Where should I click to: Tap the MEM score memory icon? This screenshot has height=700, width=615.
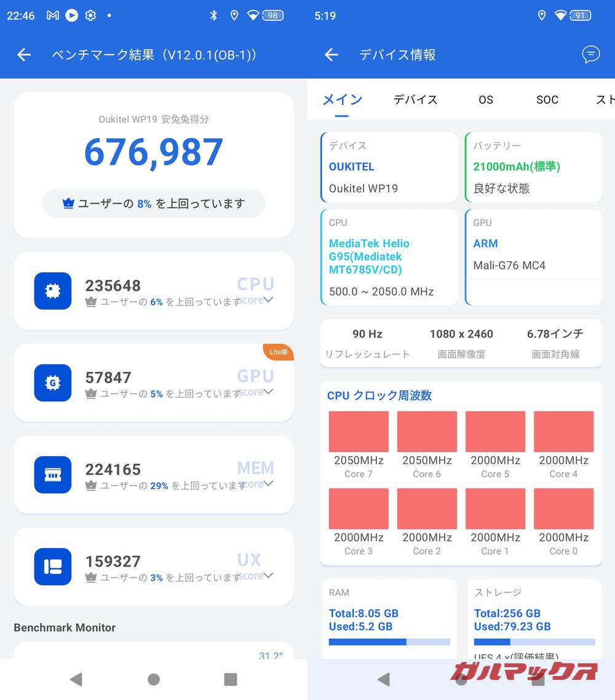53,474
